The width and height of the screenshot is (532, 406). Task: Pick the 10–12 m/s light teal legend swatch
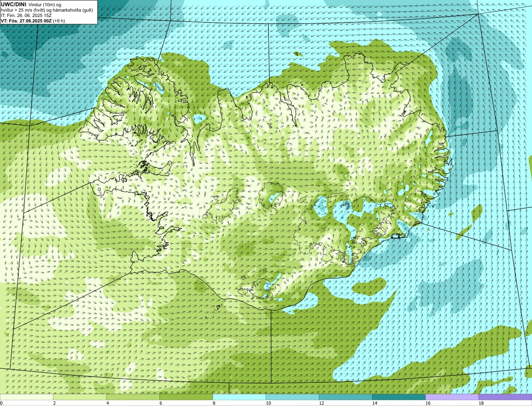point(293,397)
